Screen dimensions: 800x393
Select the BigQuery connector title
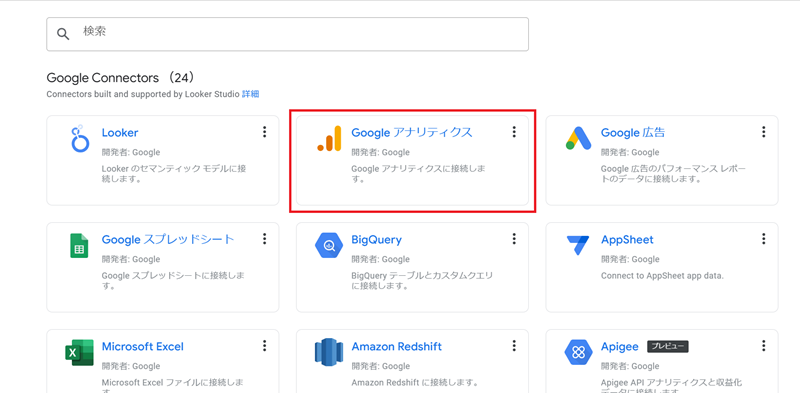coord(377,239)
